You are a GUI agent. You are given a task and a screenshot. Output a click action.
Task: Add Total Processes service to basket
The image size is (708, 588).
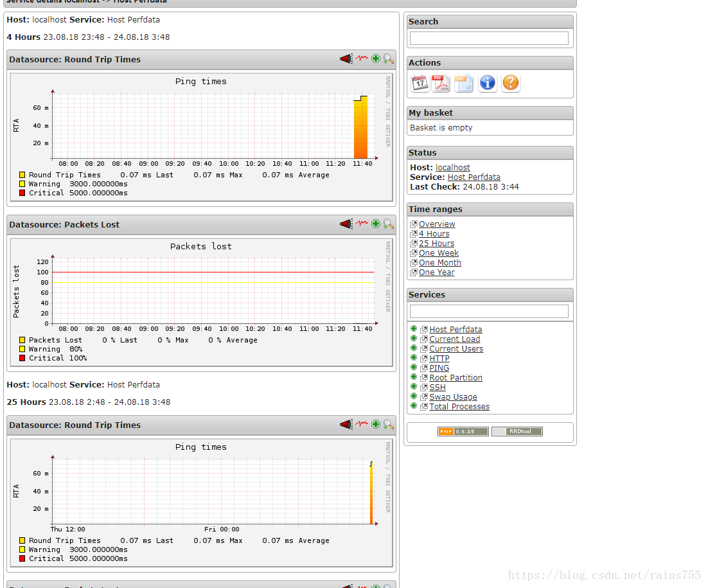(414, 406)
